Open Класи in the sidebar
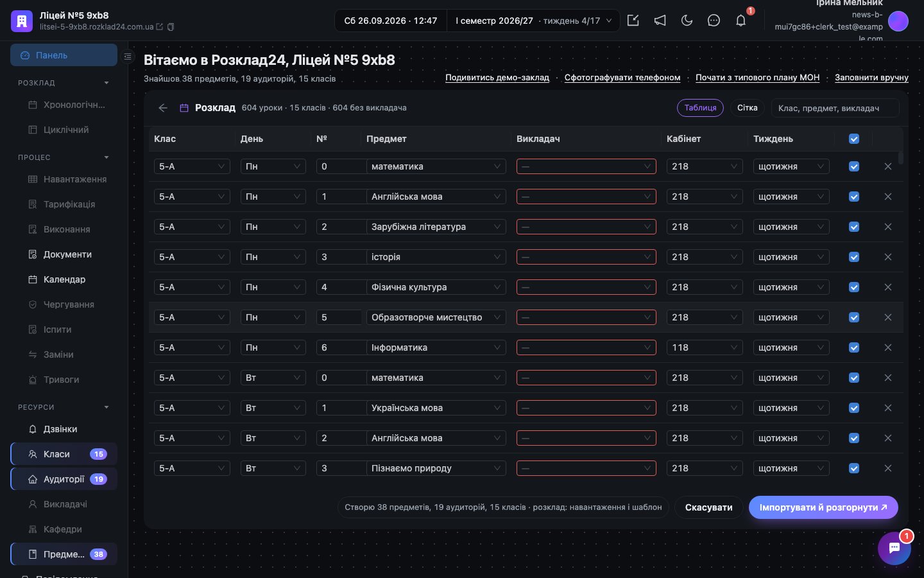Image resolution: width=924 pixels, height=578 pixels. (64, 454)
